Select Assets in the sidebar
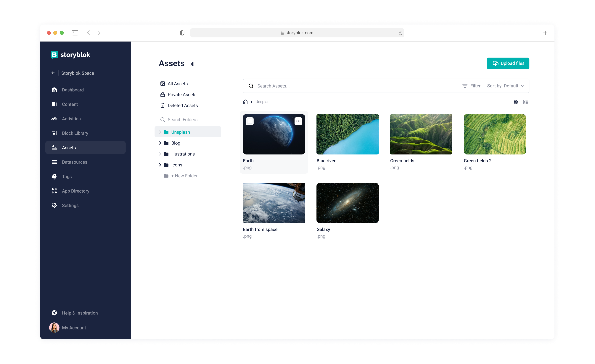 [85, 148]
